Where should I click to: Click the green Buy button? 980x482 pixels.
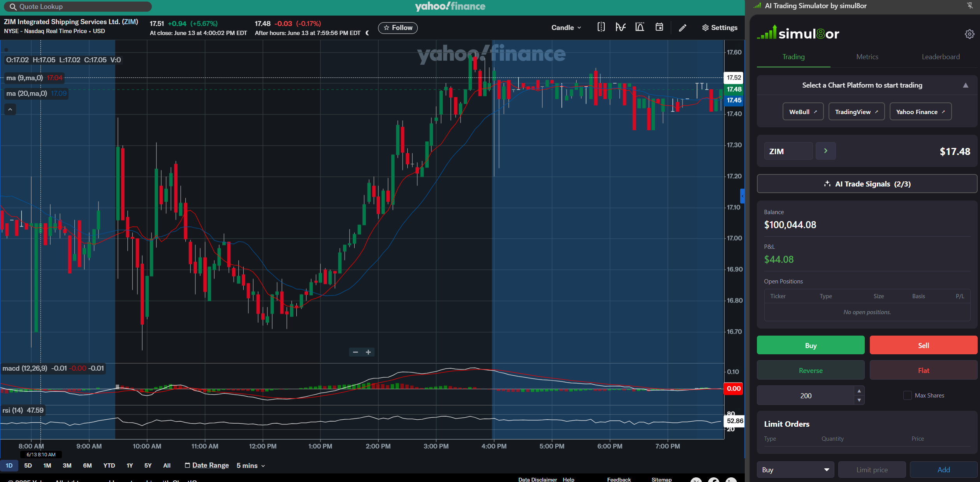pos(811,345)
